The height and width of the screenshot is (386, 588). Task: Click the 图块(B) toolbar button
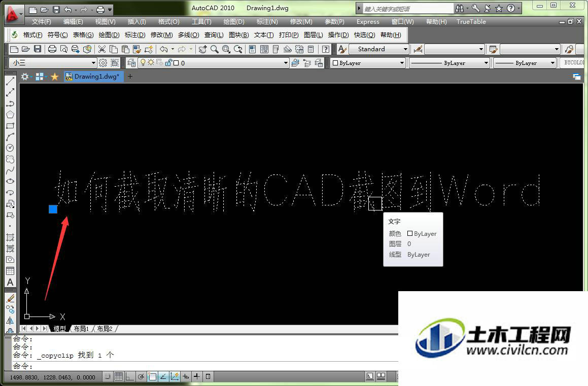(x=239, y=35)
